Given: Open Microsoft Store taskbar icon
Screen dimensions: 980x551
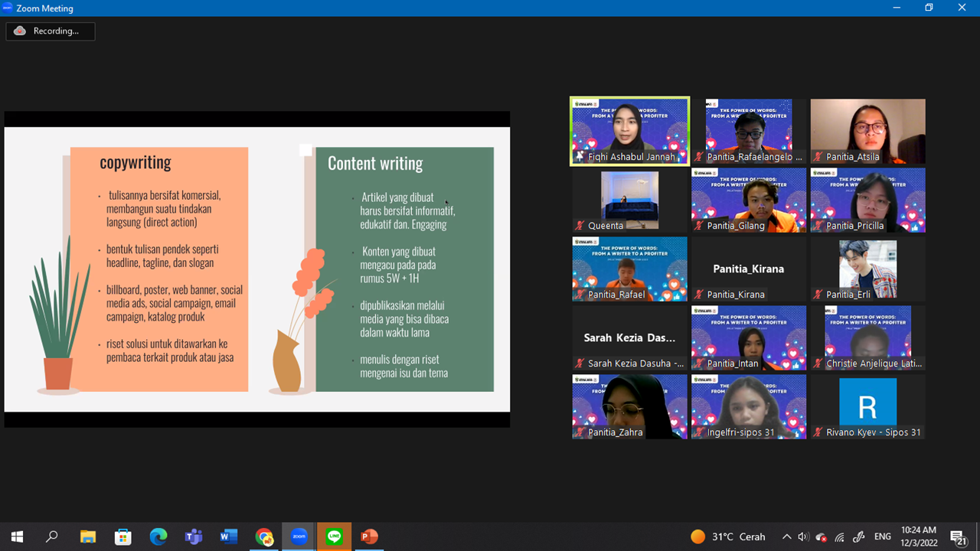Looking at the screenshot, I should pos(122,536).
